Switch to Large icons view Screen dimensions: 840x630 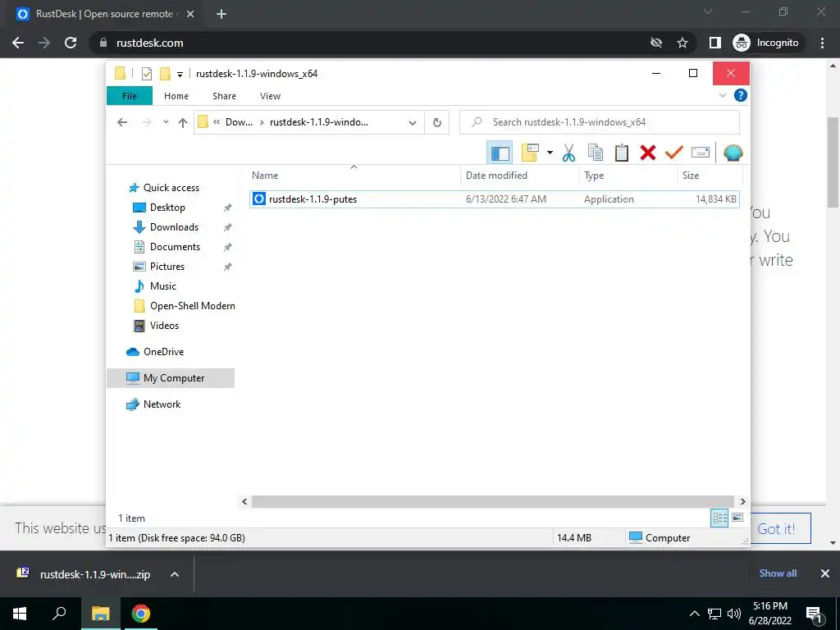tap(737, 518)
